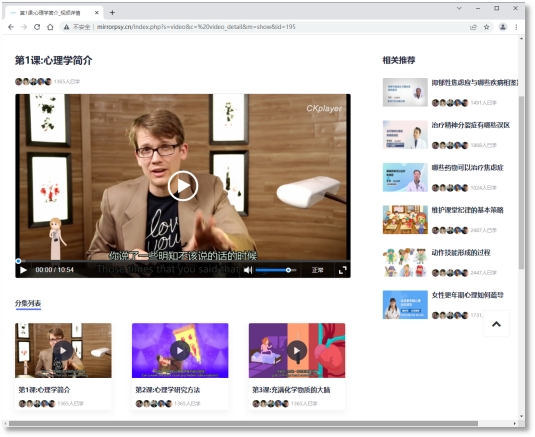Reload the page

click(37, 27)
